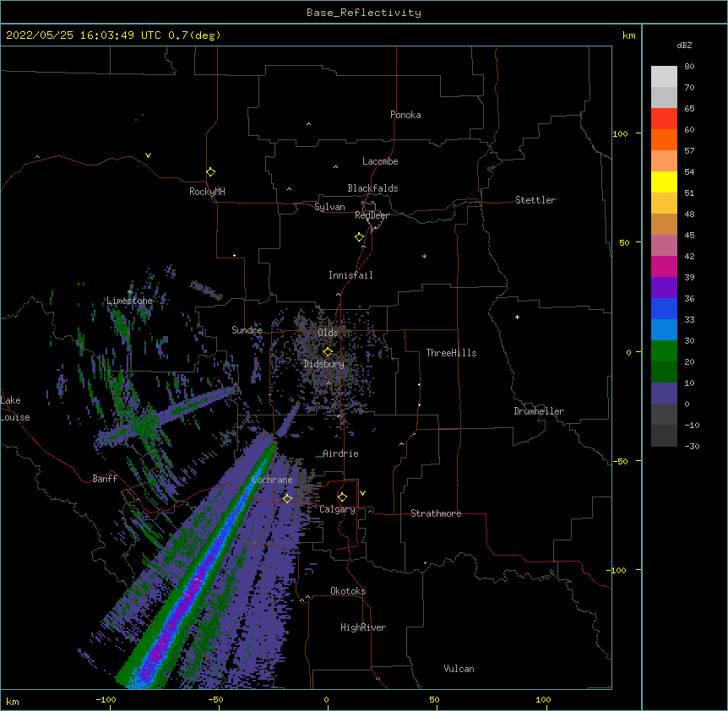Select the 100 tick on right-side axis
Image resolution: width=728 pixels, height=711 pixels.
(x=620, y=133)
